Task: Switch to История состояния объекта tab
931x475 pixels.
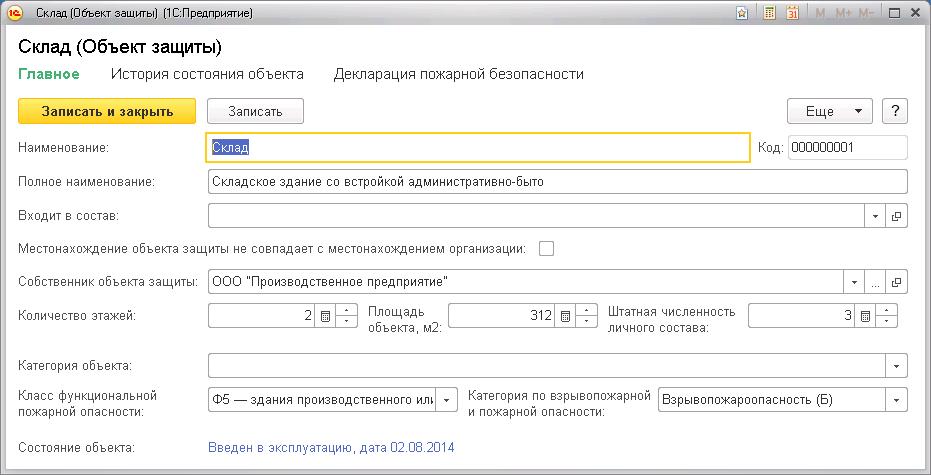Action: pyautogui.click(x=207, y=74)
